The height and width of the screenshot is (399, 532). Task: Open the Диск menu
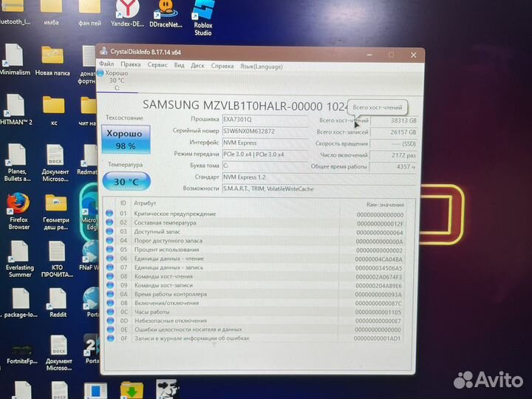(197, 66)
